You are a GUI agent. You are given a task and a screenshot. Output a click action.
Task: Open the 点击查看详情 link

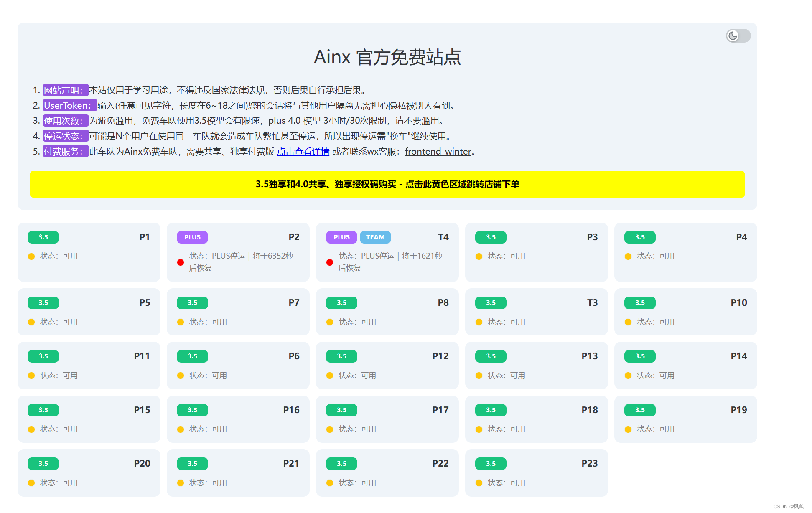(x=303, y=152)
